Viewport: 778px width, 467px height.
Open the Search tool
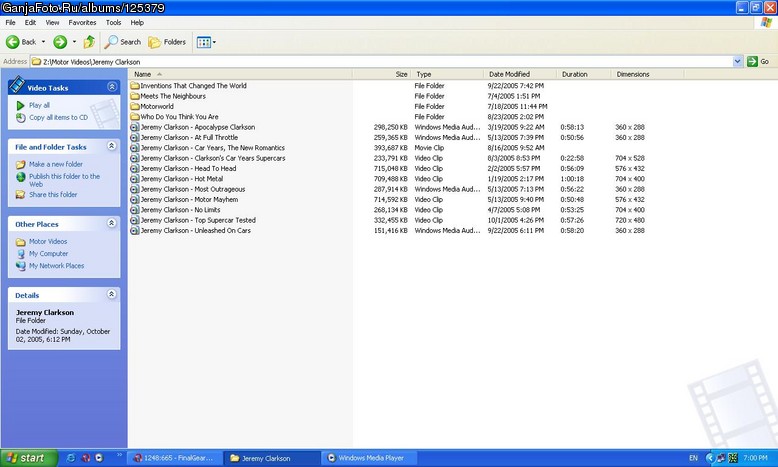click(x=123, y=42)
